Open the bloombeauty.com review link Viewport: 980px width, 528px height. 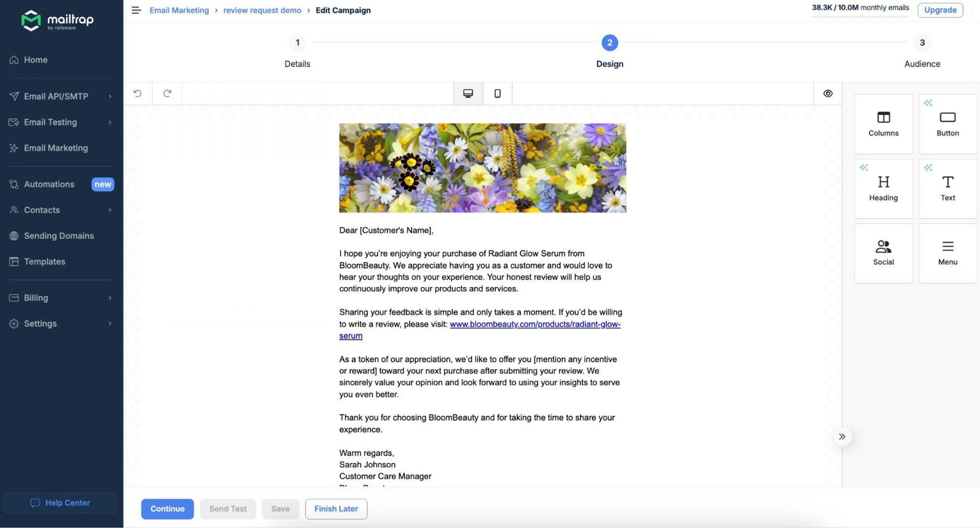tap(535, 324)
